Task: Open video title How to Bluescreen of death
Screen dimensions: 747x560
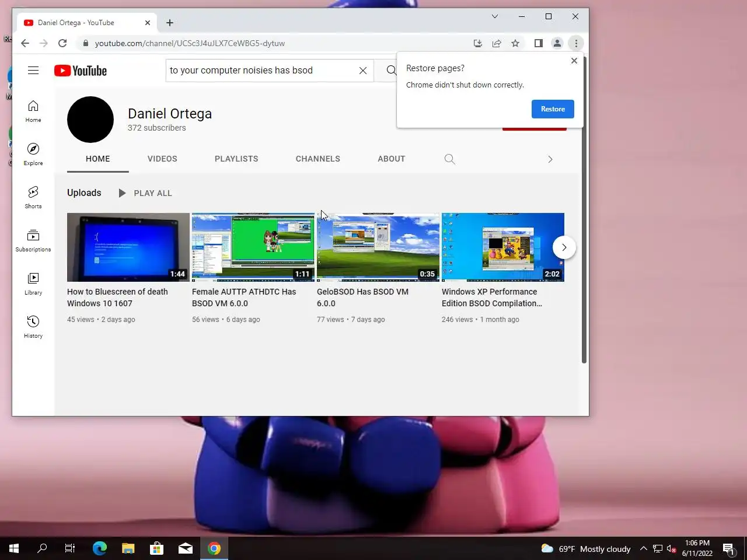Action: click(x=117, y=297)
